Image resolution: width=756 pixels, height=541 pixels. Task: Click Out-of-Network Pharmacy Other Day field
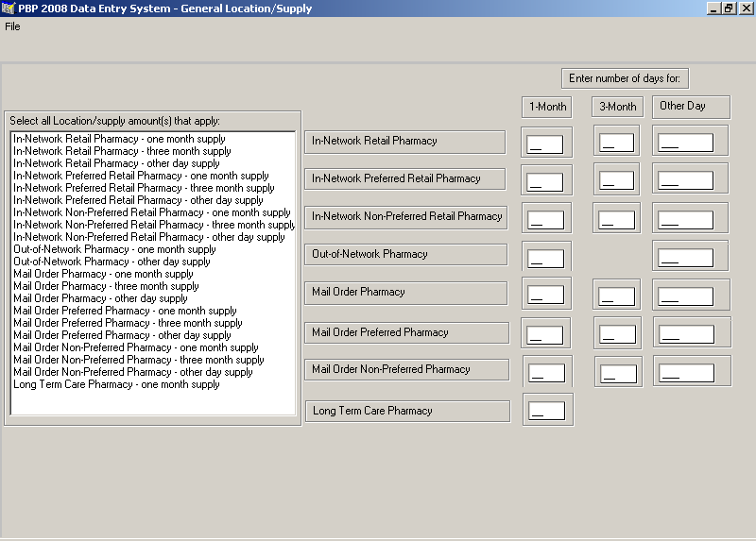pyautogui.click(x=686, y=258)
